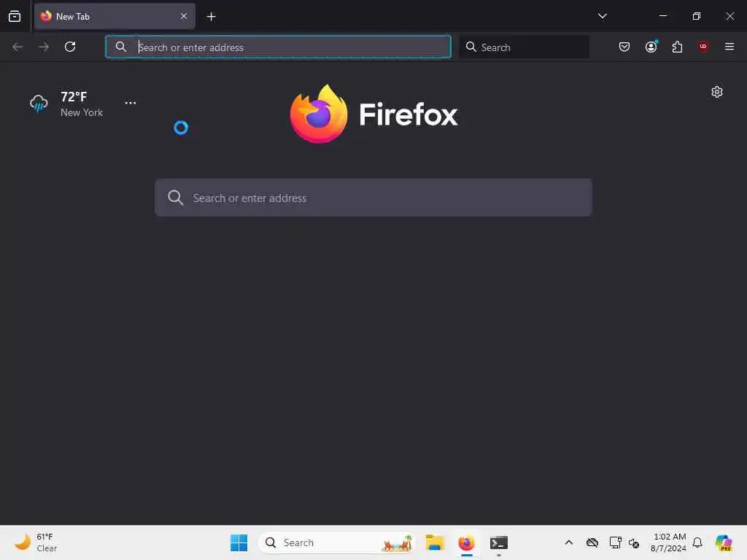Image resolution: width=747 pixels, height=560 pixels.
Task: Open the Terminal taskbar icon
Action: pyautogui.click(x=499, y=542)
